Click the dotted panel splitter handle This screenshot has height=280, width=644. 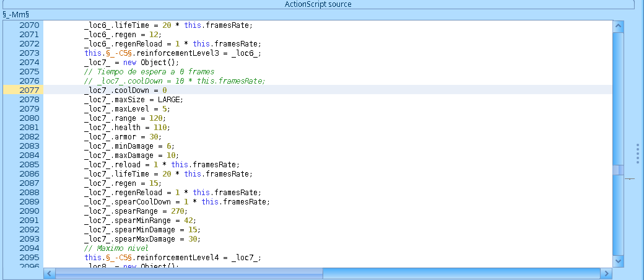[637, 154]
